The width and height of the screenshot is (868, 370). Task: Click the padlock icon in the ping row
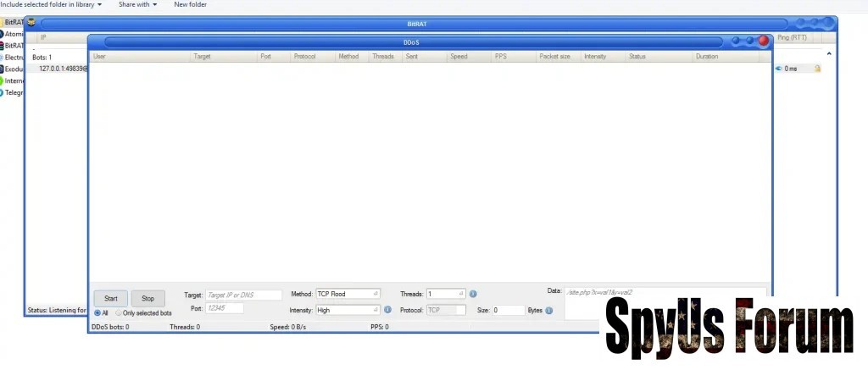(x=818, y=69)
